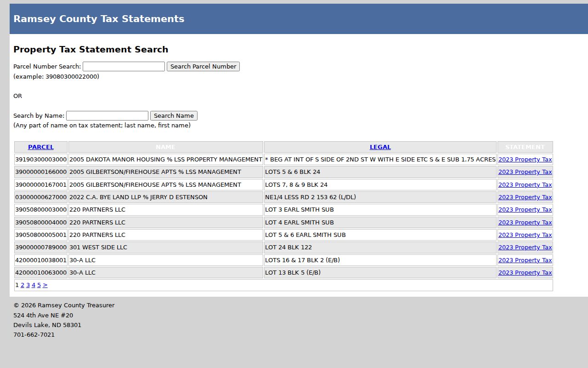Image resolution: width=588 pixels, height=368 pixels.
Task: Click legal text LOT 3 EARL SMITH SUB
Action: 300,210
